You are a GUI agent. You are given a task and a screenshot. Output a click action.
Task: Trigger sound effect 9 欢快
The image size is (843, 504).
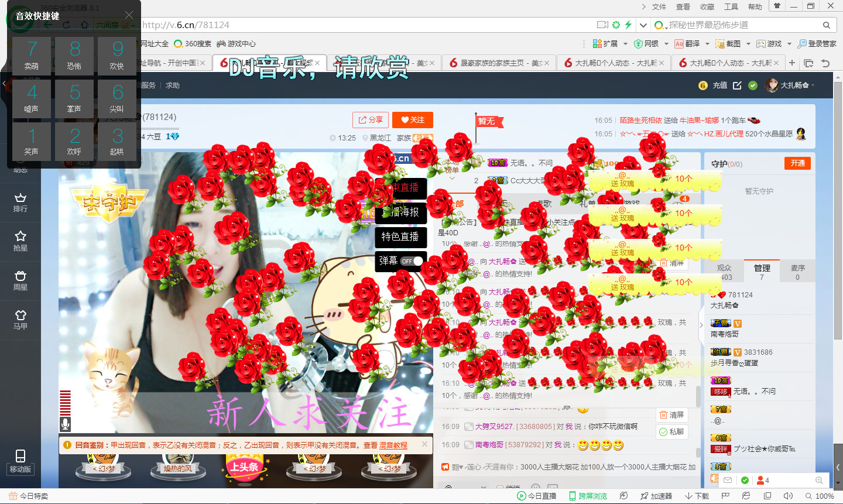point(117,55)
